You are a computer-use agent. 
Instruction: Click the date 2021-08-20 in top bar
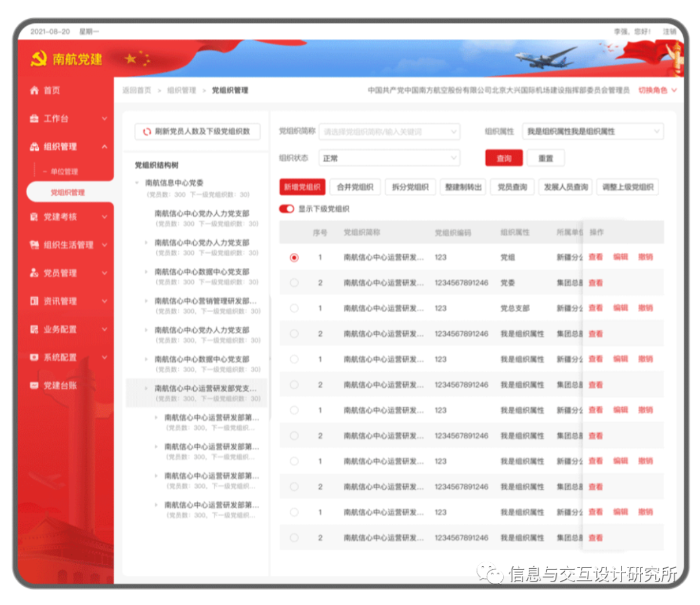(50, 32)
